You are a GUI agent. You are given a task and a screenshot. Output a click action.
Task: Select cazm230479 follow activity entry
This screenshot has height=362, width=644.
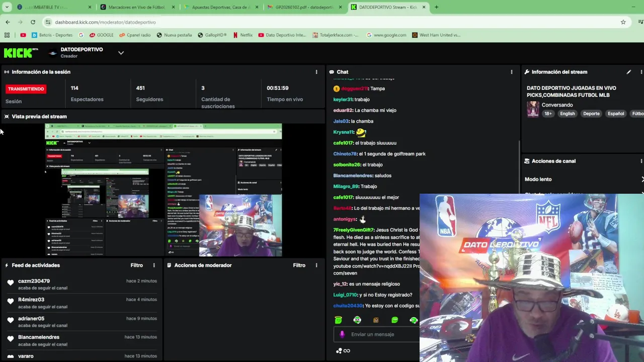click(82, 285)
